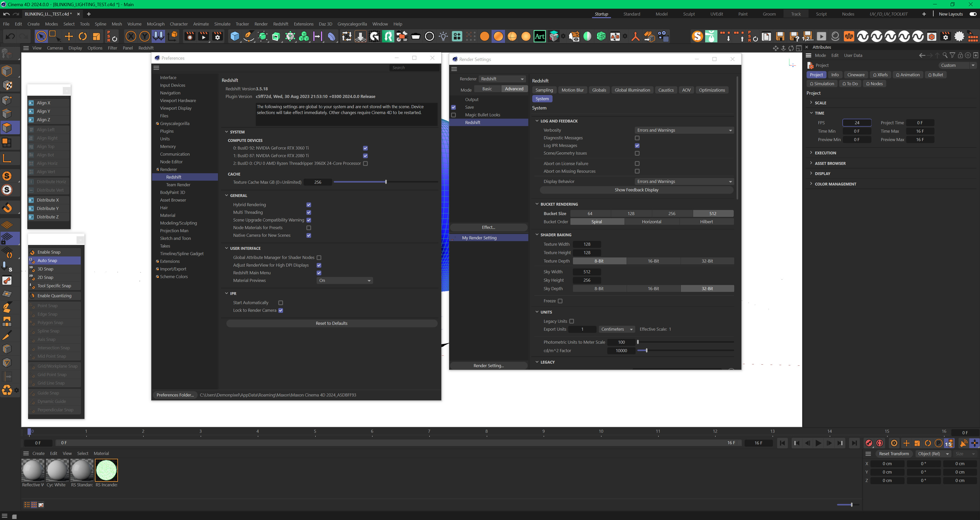Click the orange S plugin icon in top toolbar
The image size is (980, 520).
click(x=697, y=36)
